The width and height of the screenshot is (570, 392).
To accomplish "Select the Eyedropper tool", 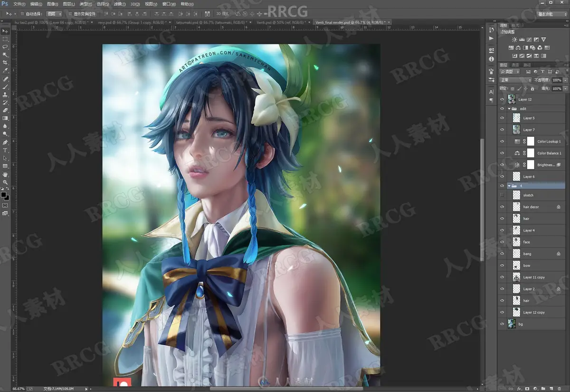I will (6, 71).
